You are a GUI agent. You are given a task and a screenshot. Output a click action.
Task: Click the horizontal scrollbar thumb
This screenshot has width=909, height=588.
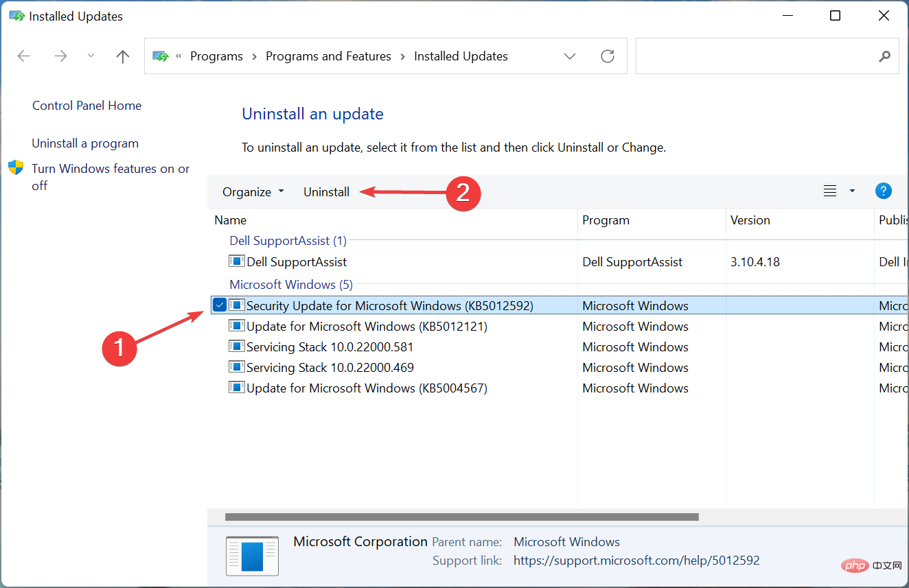(461, 517)
